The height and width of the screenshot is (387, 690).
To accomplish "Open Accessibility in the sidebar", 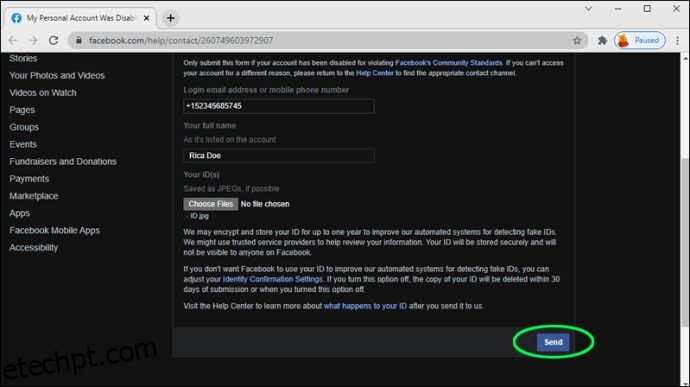I will [x=33, y=247].
